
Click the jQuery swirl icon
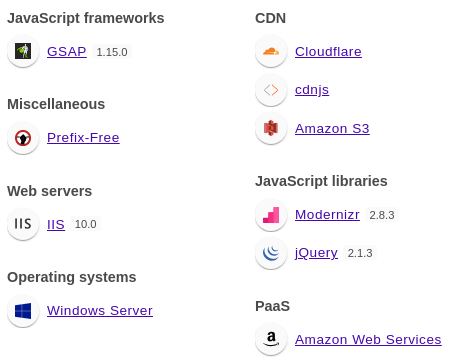271,253
